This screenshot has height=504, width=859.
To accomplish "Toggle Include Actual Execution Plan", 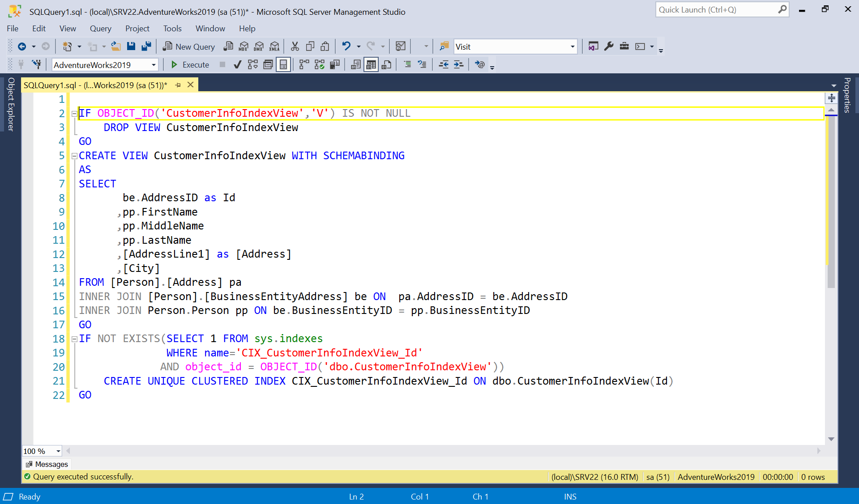I will [283, 64].
